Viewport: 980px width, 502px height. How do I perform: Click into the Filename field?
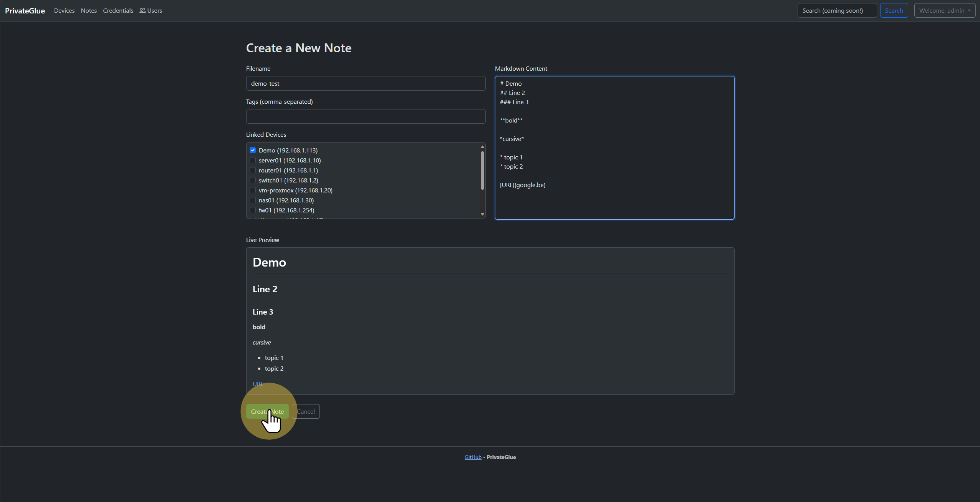pyautogui.click(x=366, y=83)
